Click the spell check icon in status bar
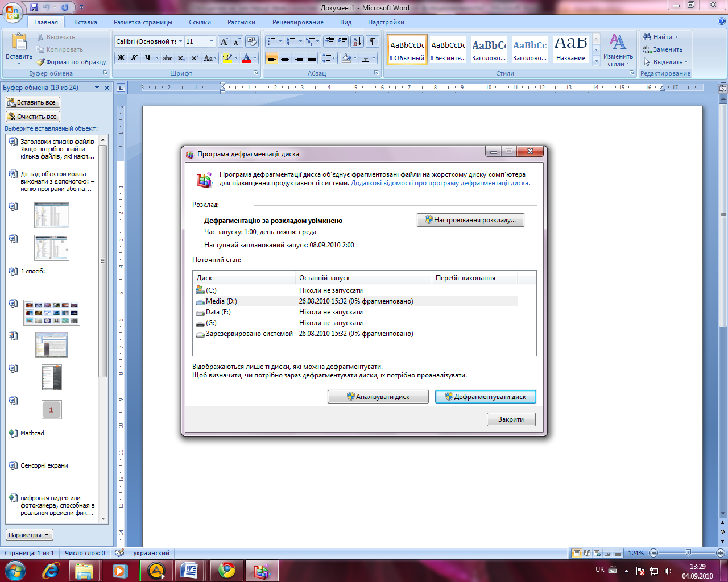This screenshot has width=728, height=582. [x=119, y=553]
